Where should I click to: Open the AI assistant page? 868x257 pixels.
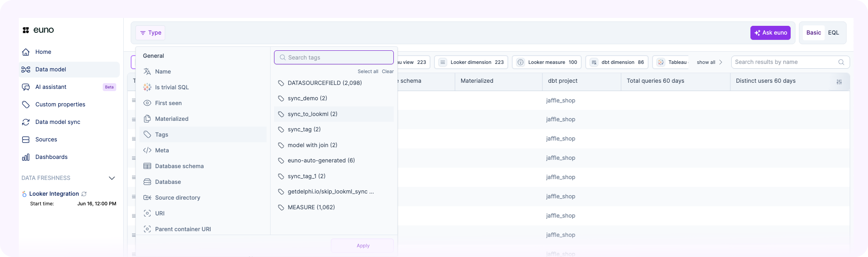(51, 87)
